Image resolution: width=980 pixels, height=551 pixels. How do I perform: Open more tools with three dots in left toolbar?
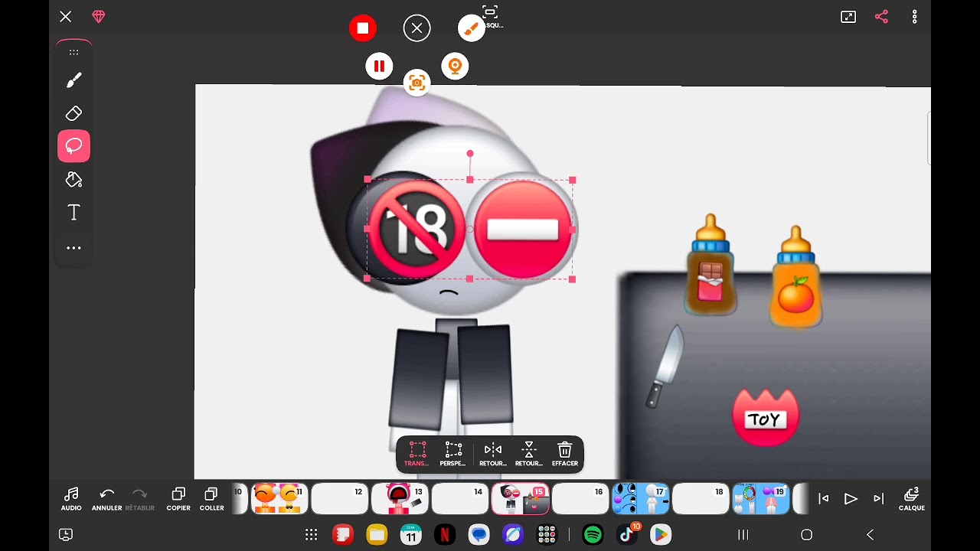coord(73,248)
